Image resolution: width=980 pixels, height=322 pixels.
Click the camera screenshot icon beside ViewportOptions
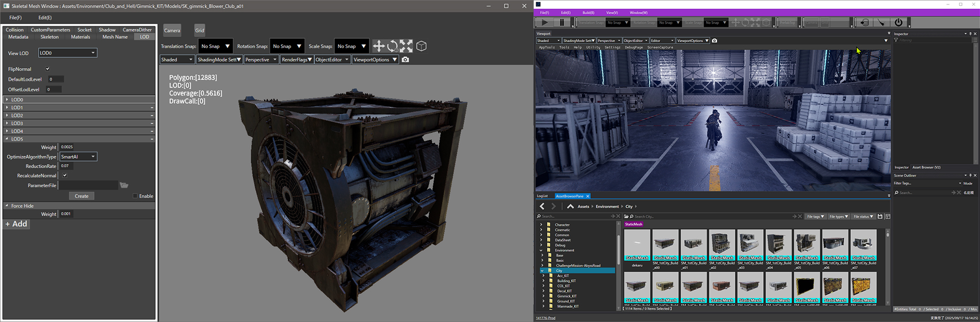405,60
